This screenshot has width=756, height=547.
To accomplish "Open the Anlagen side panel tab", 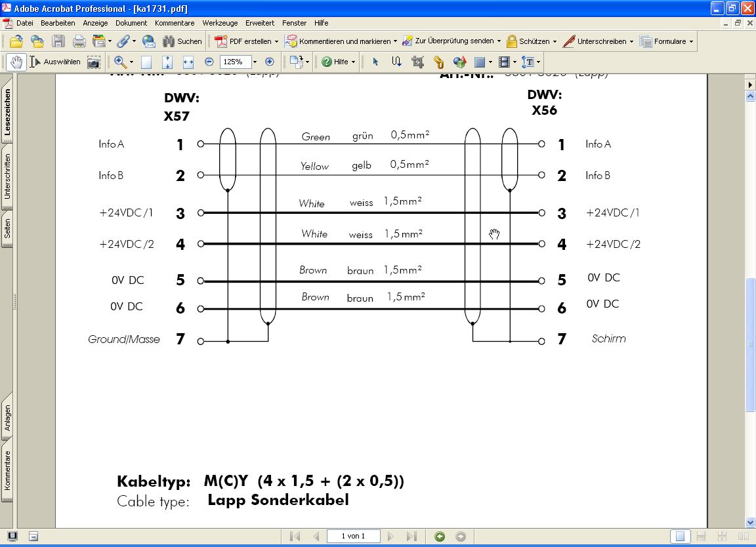I will coord(7,417).
